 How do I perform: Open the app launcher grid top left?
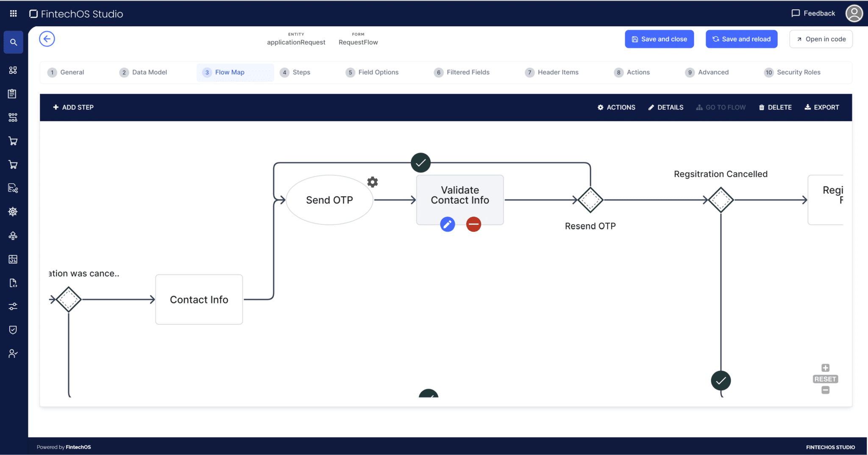(x=13, y=13)
